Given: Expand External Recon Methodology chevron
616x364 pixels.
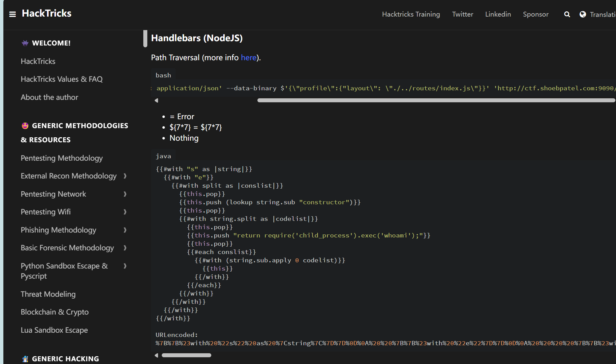Looking at the screenshot, I should 125,176.
